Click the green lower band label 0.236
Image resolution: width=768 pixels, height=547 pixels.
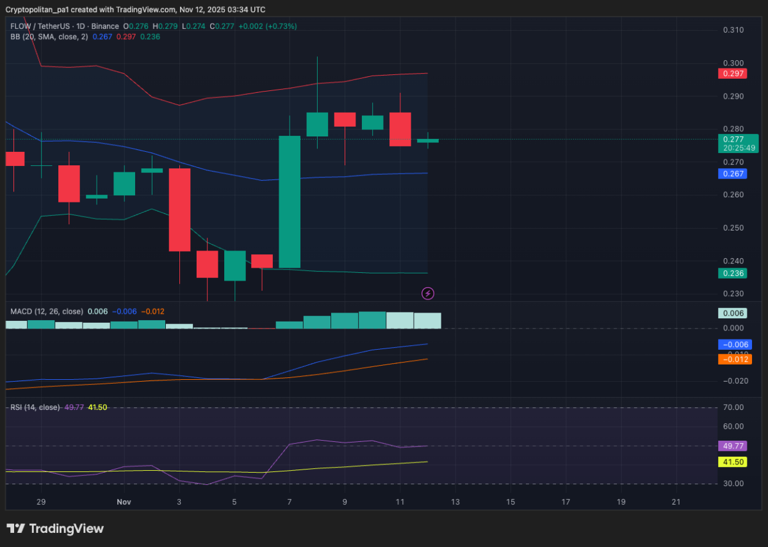(x=733, y=273)
